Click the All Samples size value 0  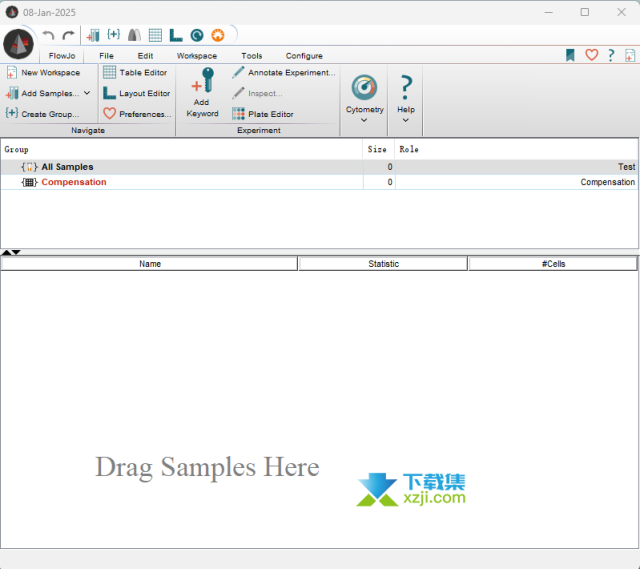pyautogui.click(x=390, y=167)
